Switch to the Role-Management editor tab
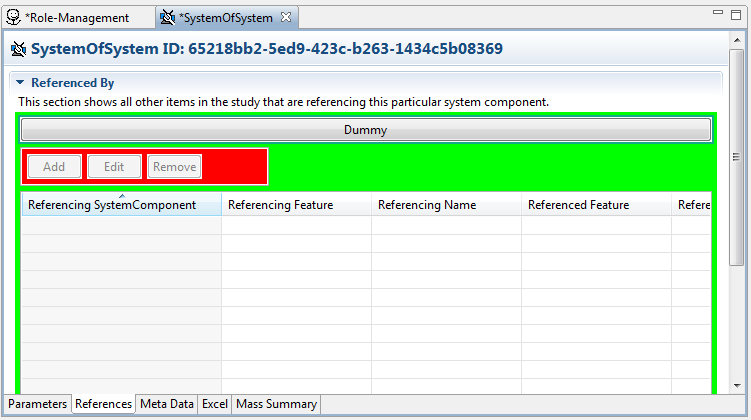The image size is (751, 420). [77, 18]
